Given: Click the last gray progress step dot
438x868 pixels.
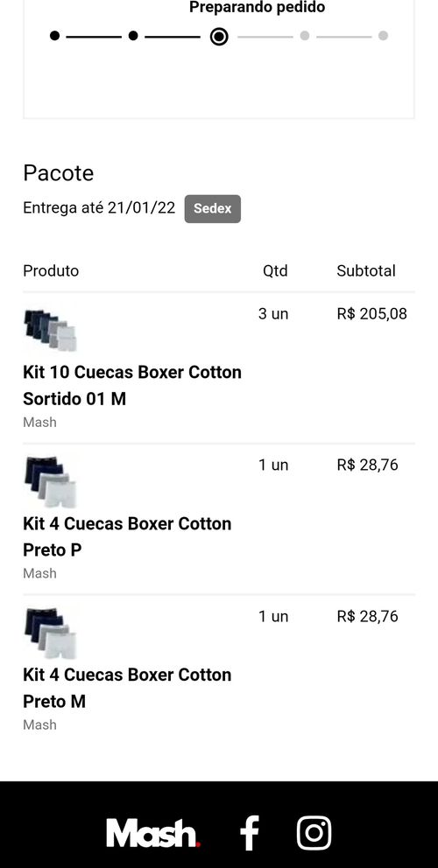Looking at the screenshot, I should point(383,36).
